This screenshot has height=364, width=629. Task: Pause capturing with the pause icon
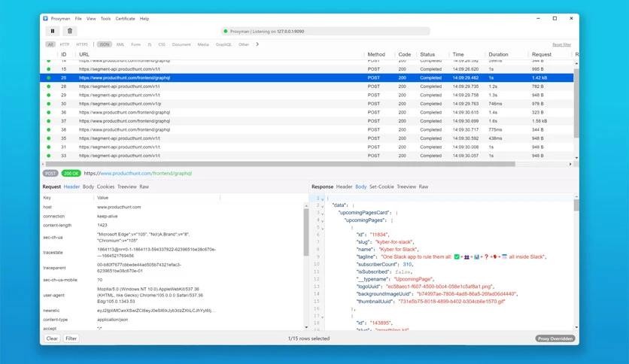pos(53,31)
